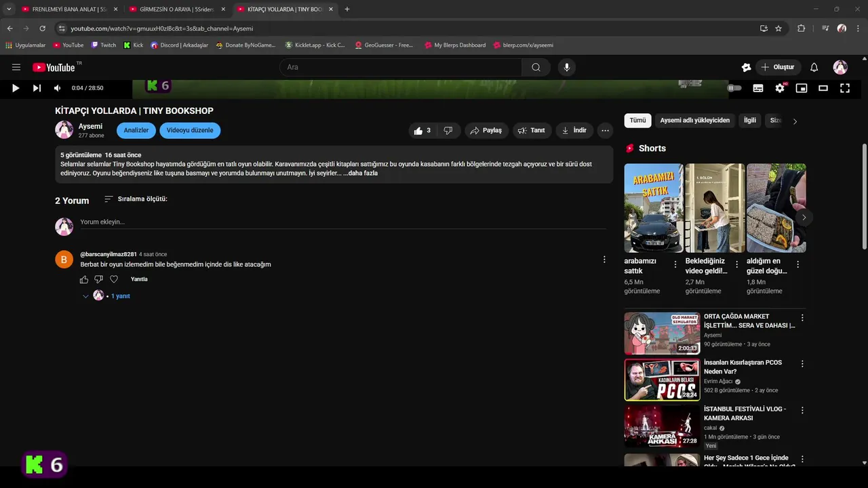
Task: Expand description with ...daha fazla
Action: 360,173
